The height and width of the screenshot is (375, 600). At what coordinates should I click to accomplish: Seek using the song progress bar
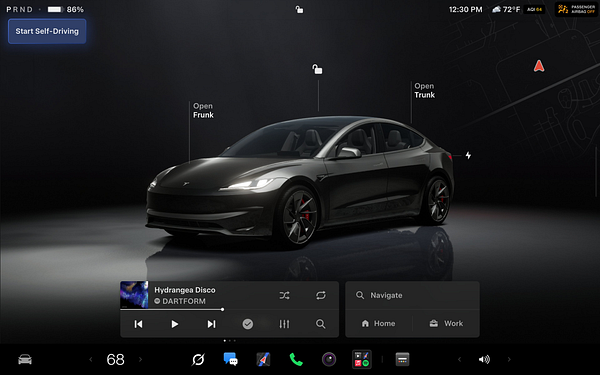[x=230, y=309]
